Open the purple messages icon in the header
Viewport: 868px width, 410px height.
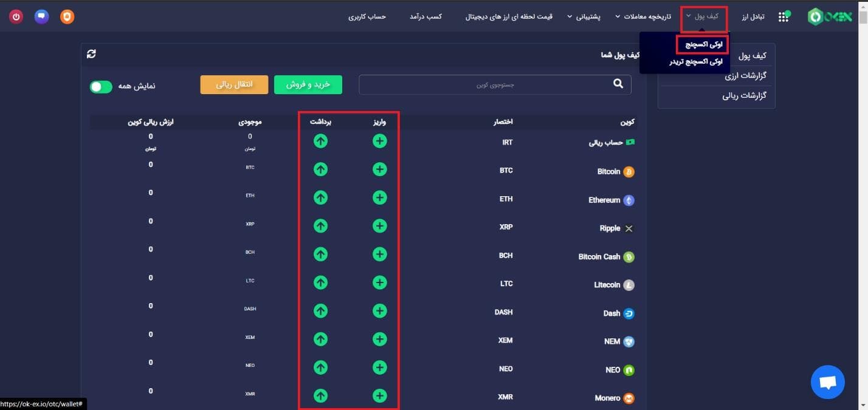pyautogui.click(x=42, y=16)
